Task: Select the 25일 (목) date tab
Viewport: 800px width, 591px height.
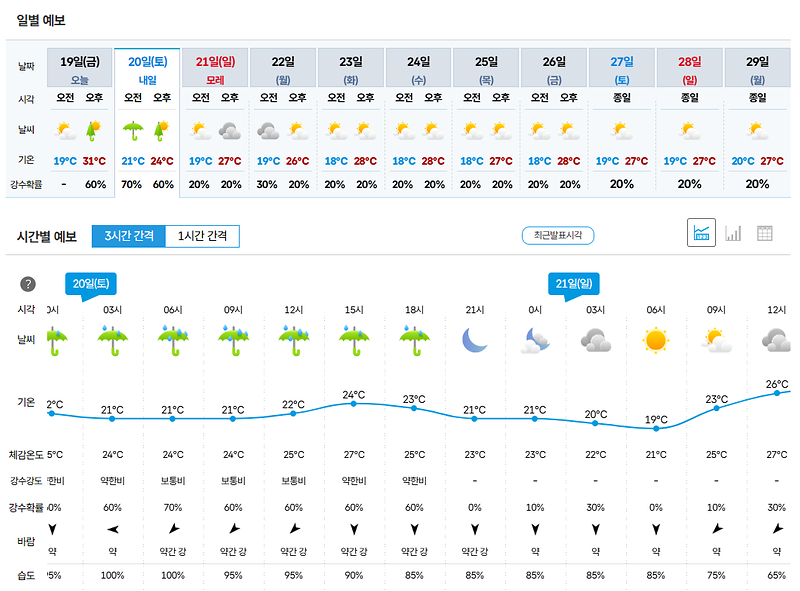Action: [486, 68]
